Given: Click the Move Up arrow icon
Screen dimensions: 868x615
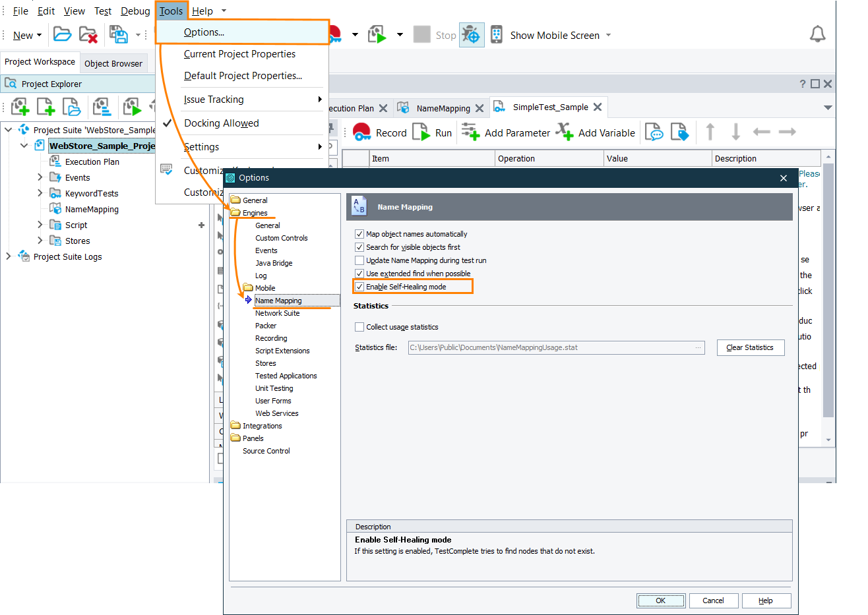Looking at the screenshot, I should 710,132.
